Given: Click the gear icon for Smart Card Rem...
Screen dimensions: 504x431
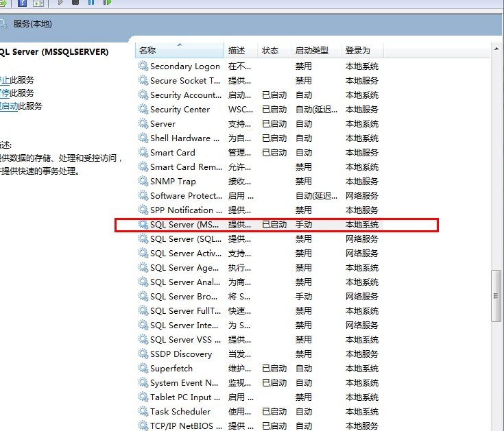Looking at the screenshot, I should coord(143,167).
